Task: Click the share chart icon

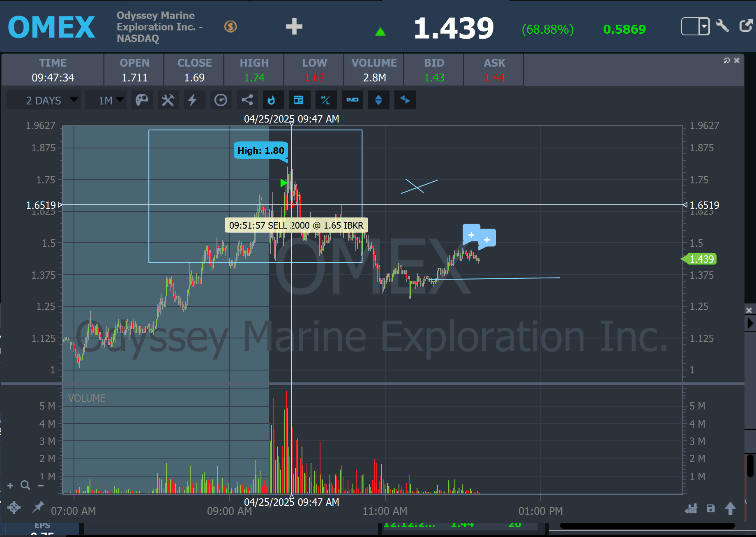Action: click(x=247, y=100)
